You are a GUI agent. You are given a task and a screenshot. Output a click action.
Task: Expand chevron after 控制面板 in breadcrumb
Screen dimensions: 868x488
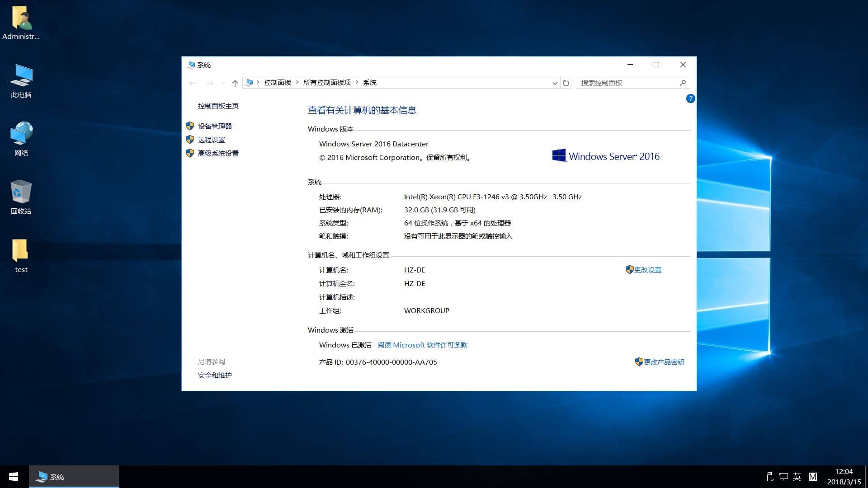point(297,82)
